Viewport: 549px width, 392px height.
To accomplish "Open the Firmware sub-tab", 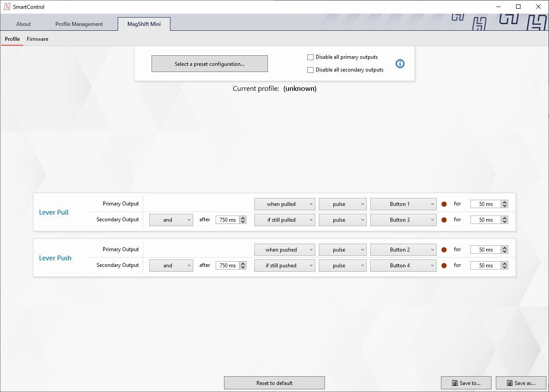I will 37,39.
